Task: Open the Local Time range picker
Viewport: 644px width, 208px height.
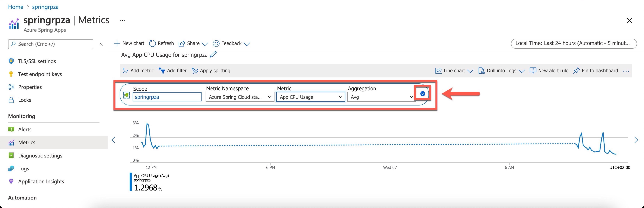Action: tap(574, 43)
